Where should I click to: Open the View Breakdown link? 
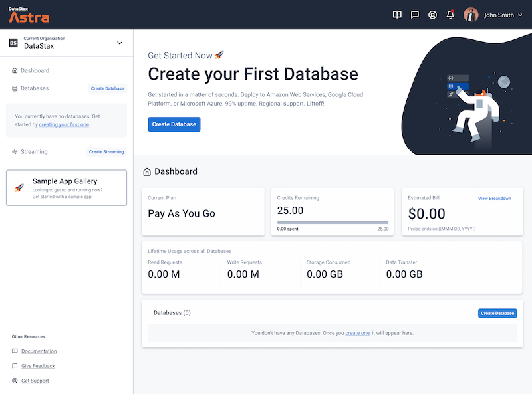pyautogui.click(x=494, y=199)
